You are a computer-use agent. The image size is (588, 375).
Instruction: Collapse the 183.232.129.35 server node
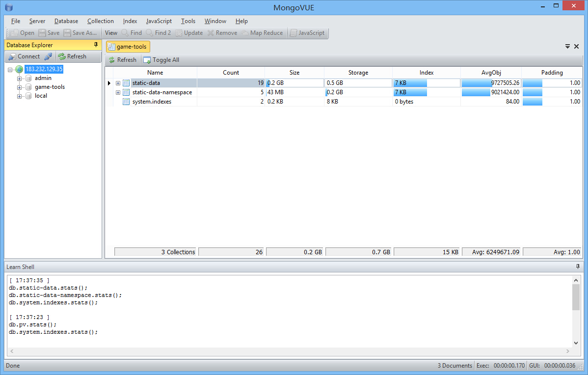[x=10, y=70]
